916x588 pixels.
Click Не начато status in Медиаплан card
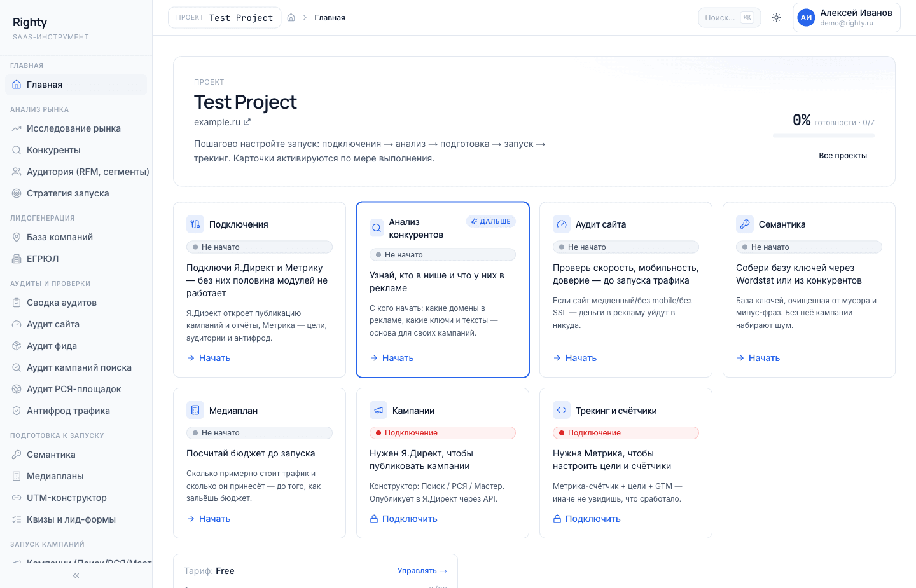(260, 433)
